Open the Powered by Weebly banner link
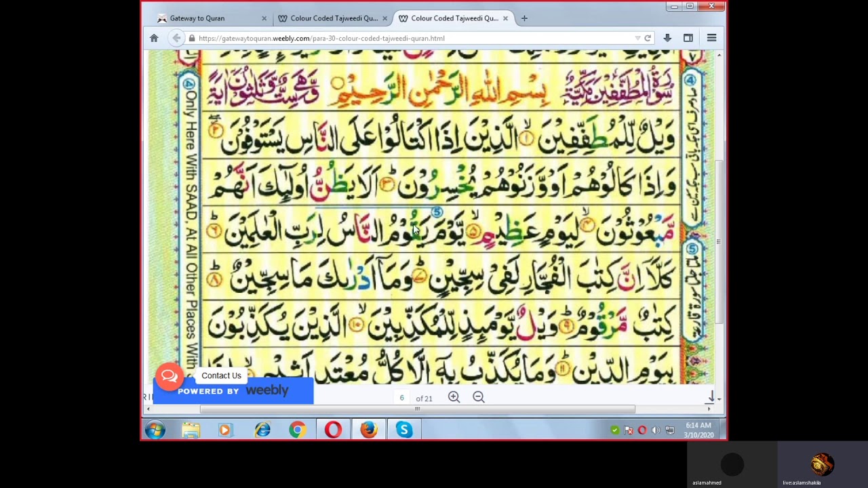Image resolution: width=868 pixels, height=488 pixels. coord(233,391)
